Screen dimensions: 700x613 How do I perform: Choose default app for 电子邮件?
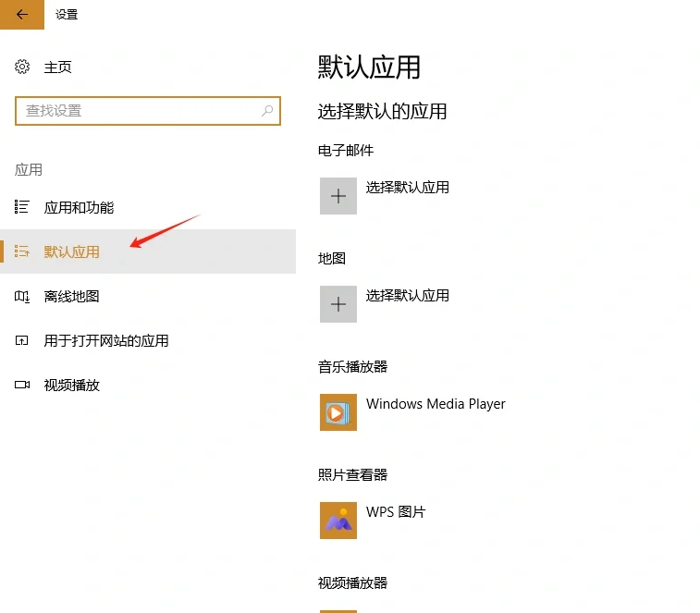tap(408, 187)
